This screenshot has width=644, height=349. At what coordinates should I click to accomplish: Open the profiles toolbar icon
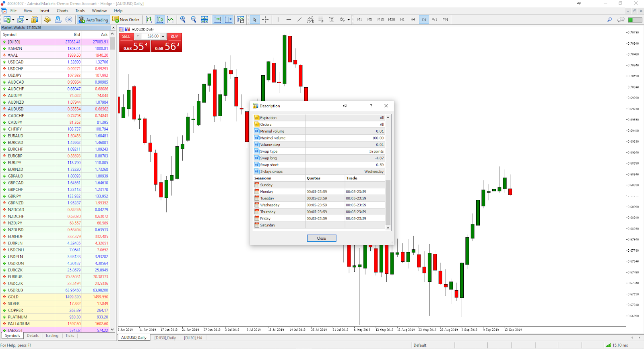[21, 19]
